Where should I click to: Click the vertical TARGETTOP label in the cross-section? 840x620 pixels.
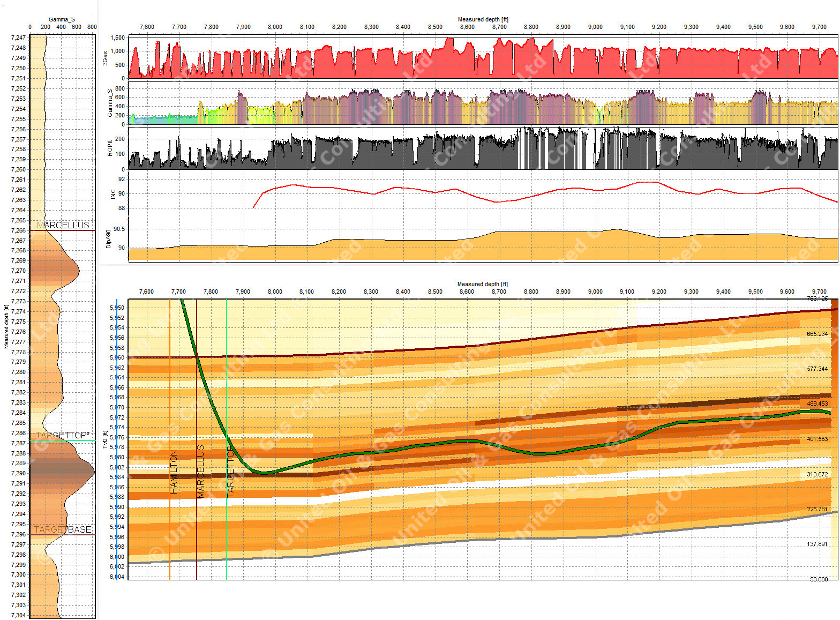230,472
